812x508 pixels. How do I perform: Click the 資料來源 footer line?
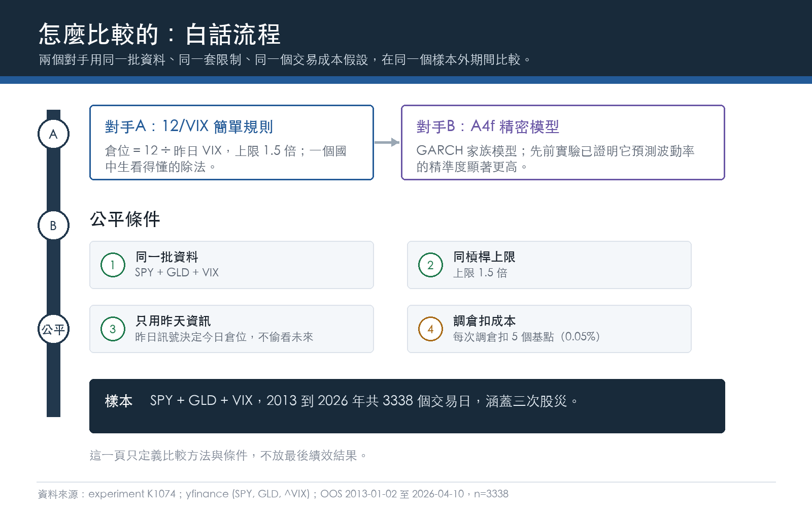click(x=273, y=494)
